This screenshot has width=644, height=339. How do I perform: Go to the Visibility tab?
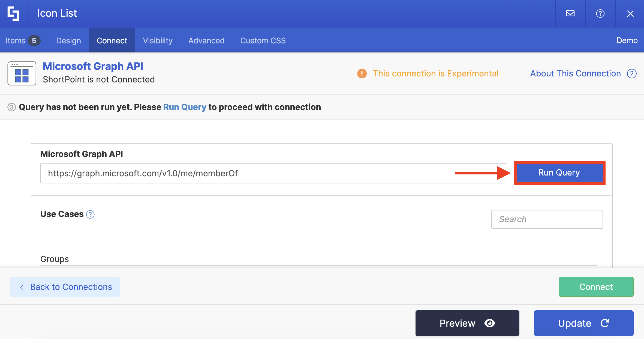click(158, 41)
